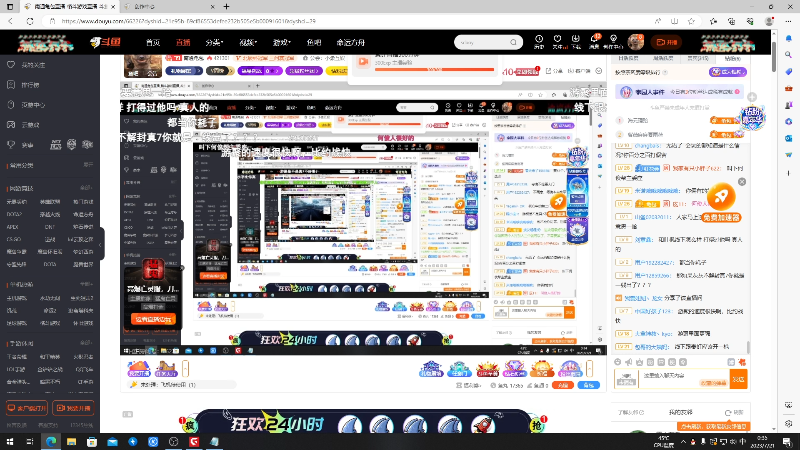Open the download client icon
The width and height of the screenshot is (800, 450).
pos(576,42)
